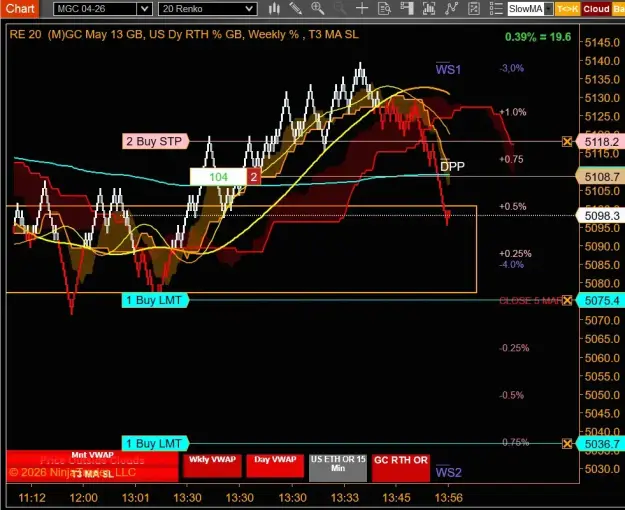
Task: Select the 1 Buy LMT label at 5036.7
Action: coord(155,443)
